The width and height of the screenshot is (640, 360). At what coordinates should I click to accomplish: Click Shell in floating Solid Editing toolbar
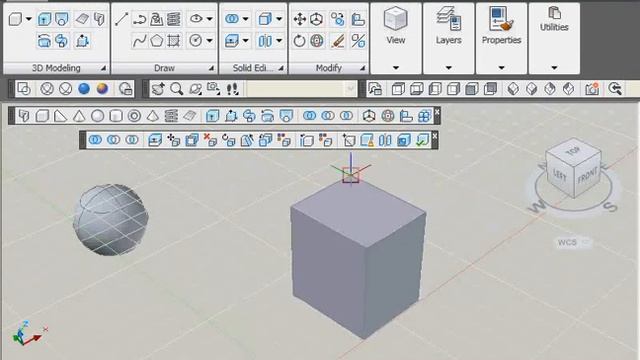point(404,140)
